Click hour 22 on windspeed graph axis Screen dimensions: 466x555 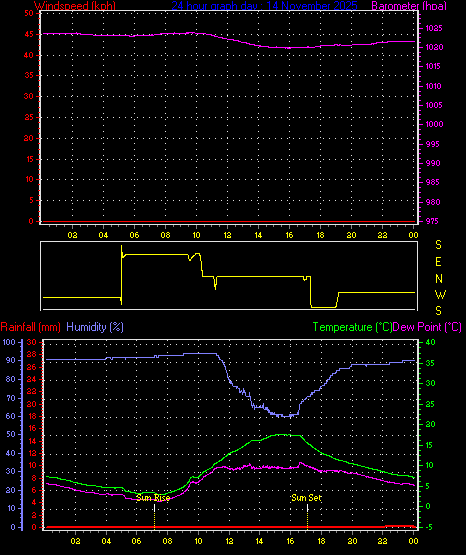[x=382, y=235]
